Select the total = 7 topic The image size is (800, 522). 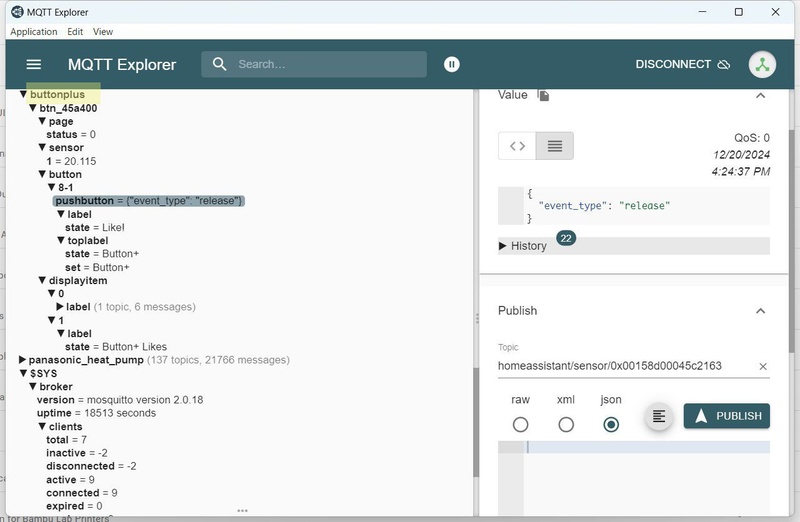pos(66,440)
